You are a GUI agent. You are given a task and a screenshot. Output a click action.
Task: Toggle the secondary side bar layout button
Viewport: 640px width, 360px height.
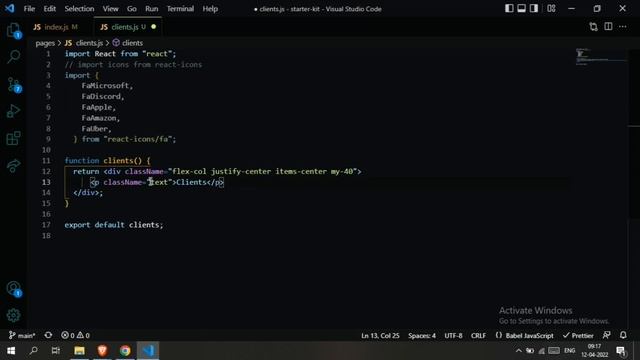tap(533, 8)
